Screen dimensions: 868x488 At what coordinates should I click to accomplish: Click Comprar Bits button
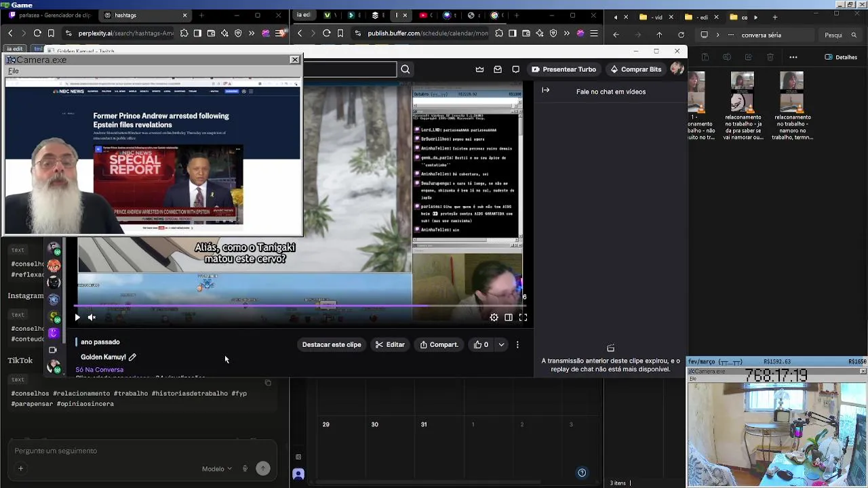coord(635,69)
